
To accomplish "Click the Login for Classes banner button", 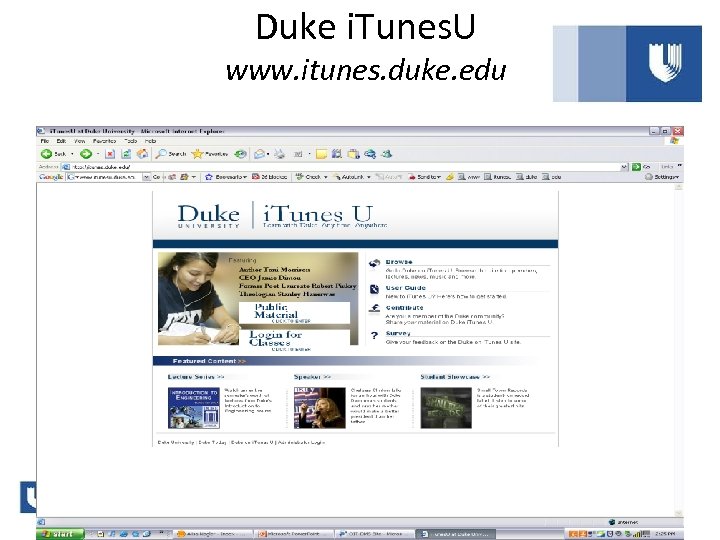I will click(294, 340).
